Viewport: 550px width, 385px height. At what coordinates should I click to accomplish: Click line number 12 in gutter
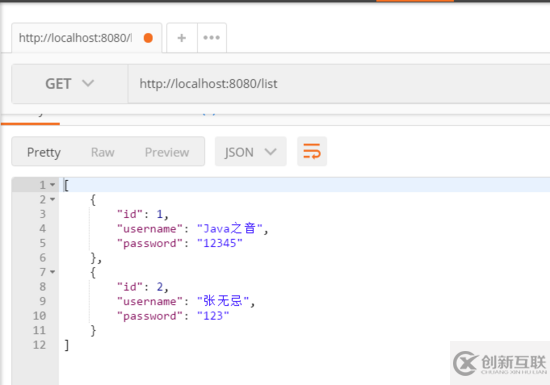pos(39,345)
